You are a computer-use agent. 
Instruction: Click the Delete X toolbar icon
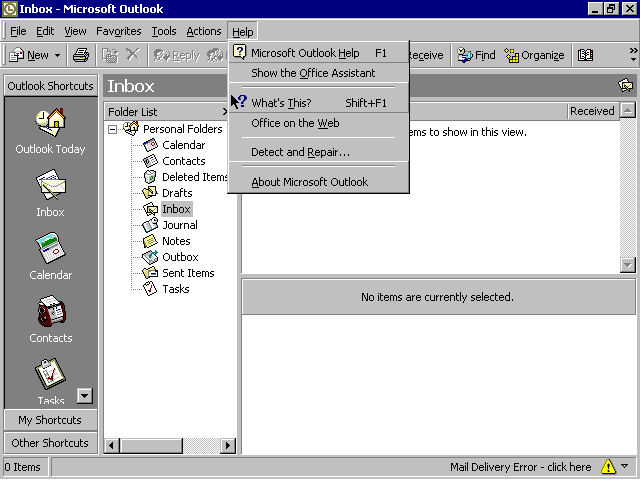pos(133,55)
